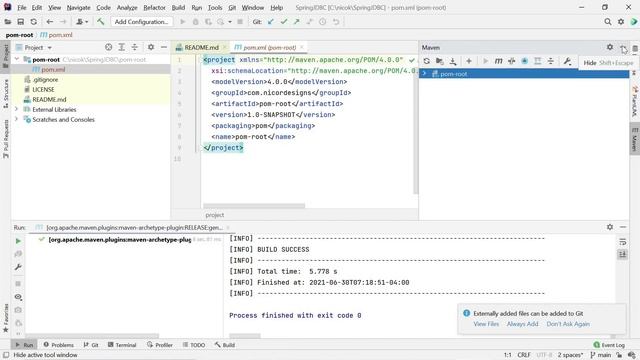Image resolution: width=640 pixels, height=360 pixels.
Task: Navigate back with the left arrow
Action: [50, 22]
